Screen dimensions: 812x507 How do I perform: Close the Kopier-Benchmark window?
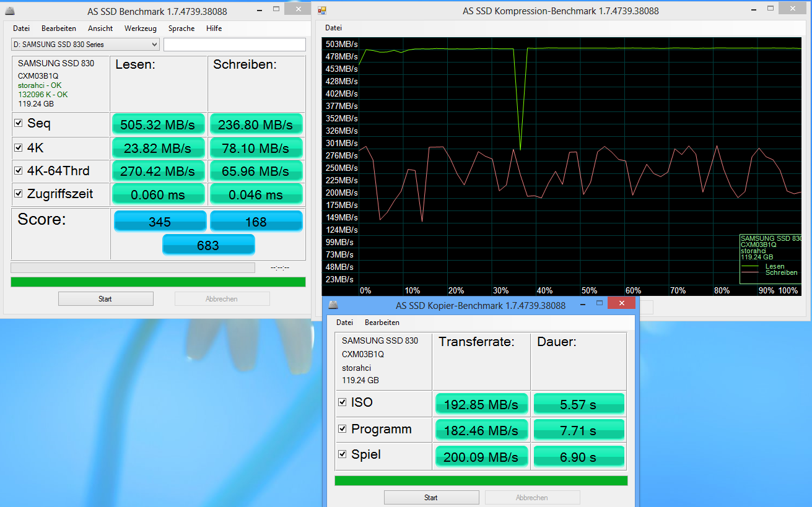[x=621, y=303]
